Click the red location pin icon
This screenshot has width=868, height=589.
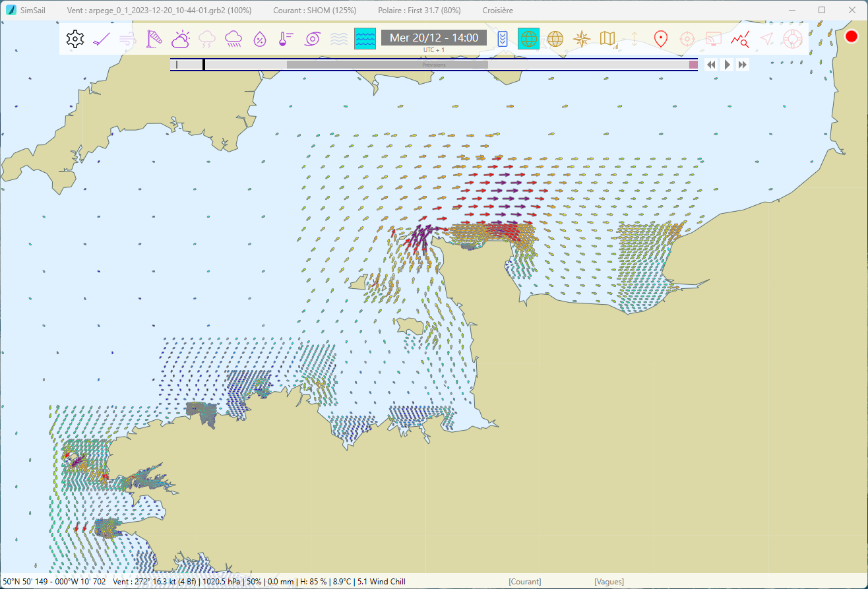coord(660,39)
